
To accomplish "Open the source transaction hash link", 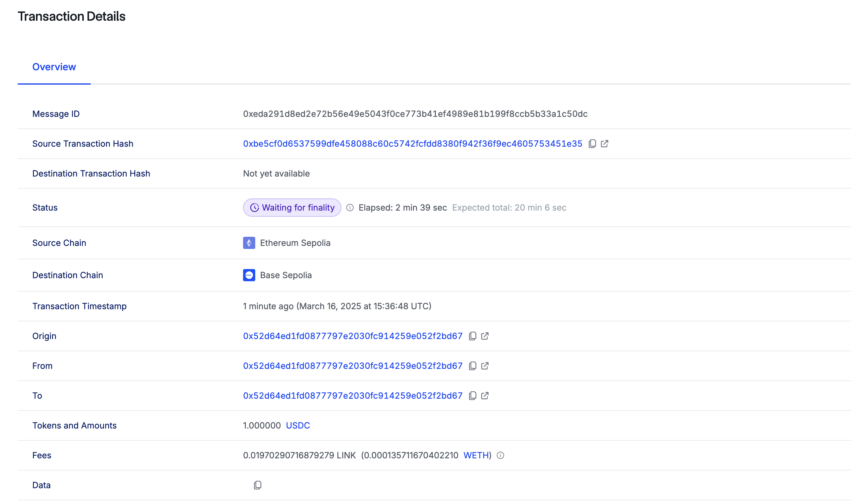I will [412, 144].
